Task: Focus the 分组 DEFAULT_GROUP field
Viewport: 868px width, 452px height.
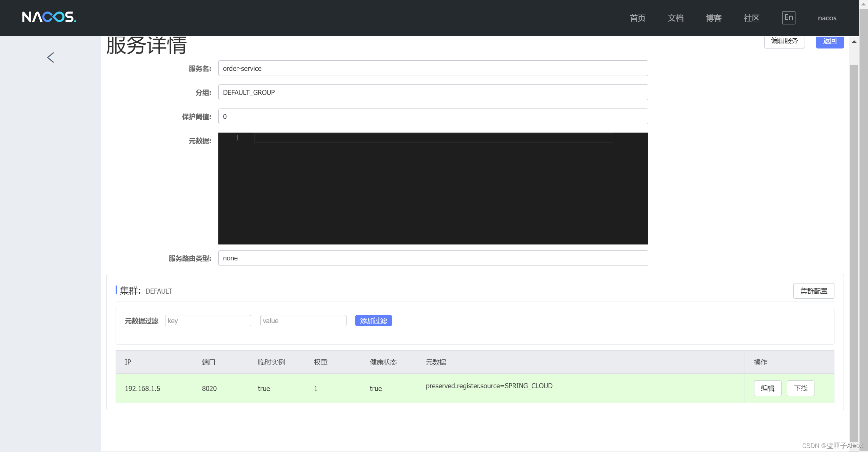Action: pyautogui.click(x=433, y=93)
